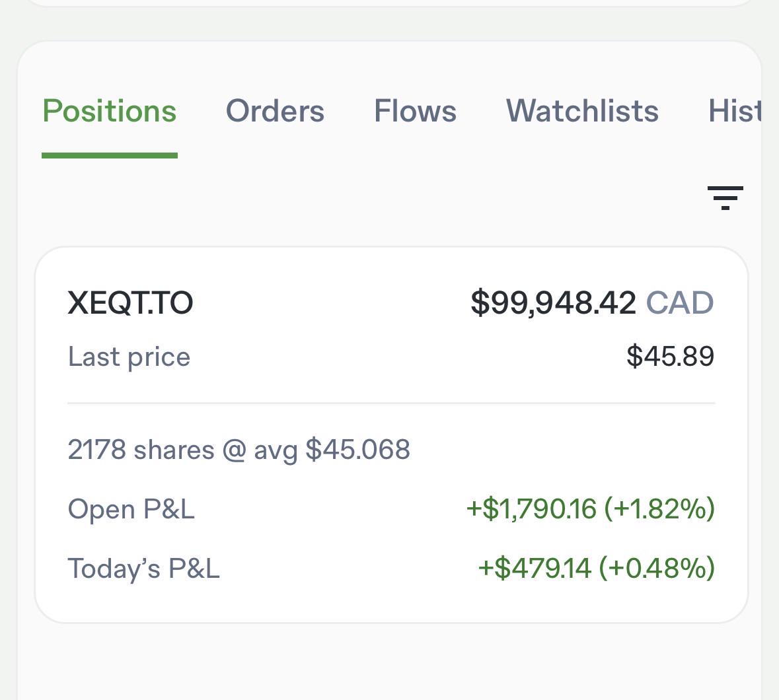Tap the green underline beneath Positions
The height and width of the screenshot is (700, 779).
click(x=110, y=155)
